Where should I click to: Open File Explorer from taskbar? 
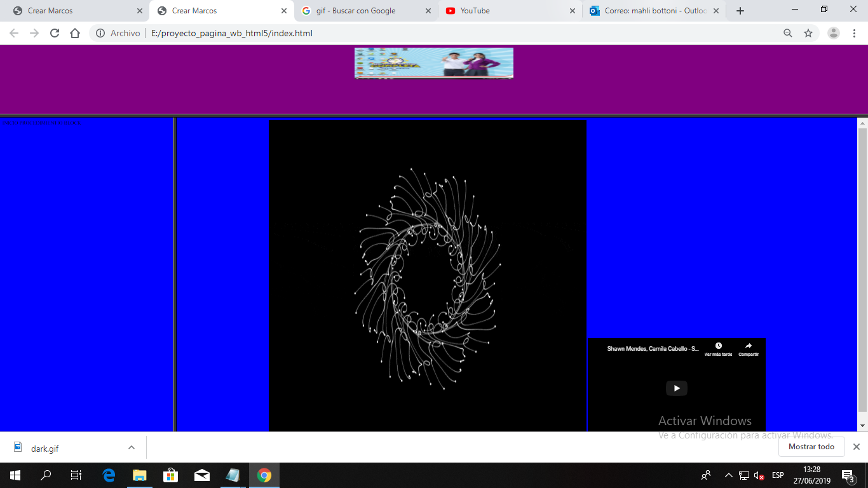click(140, 475)
